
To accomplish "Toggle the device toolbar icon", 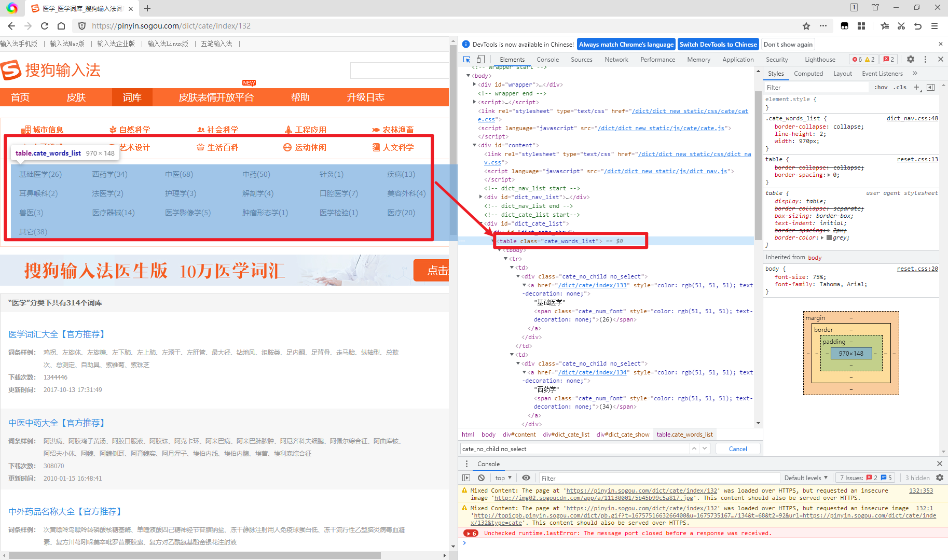I will point(480,59).
